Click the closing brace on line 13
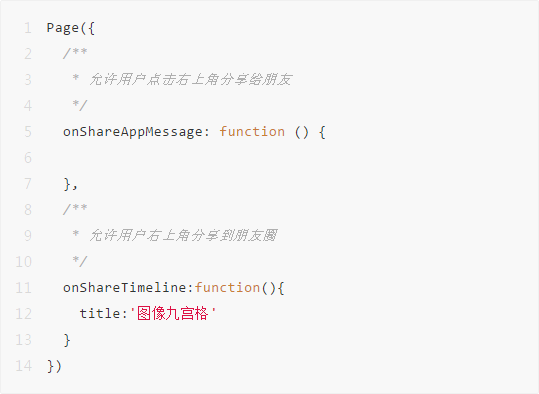Viewport: 539px width, 394px height. (x=67, y=340)
